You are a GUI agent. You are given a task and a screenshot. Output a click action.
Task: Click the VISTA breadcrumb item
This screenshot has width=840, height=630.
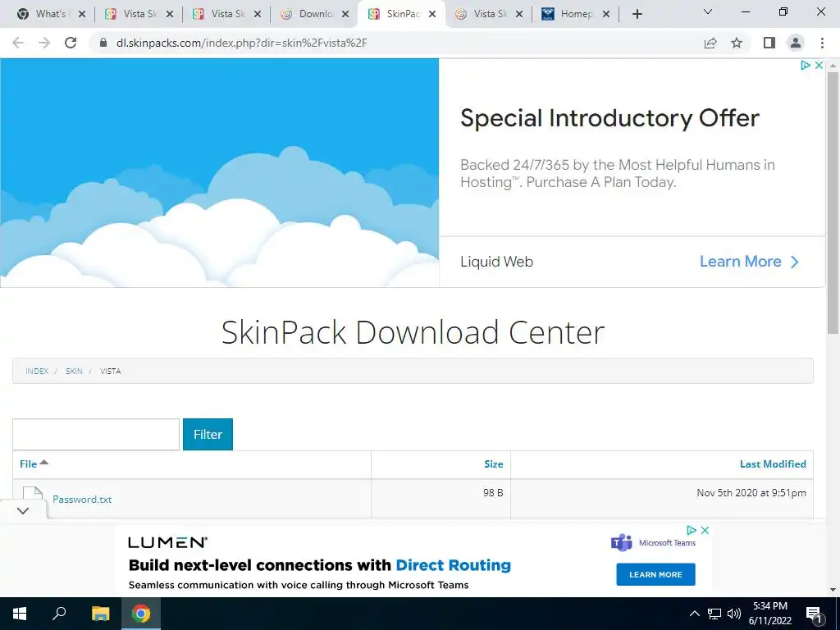tap(111, 372)
